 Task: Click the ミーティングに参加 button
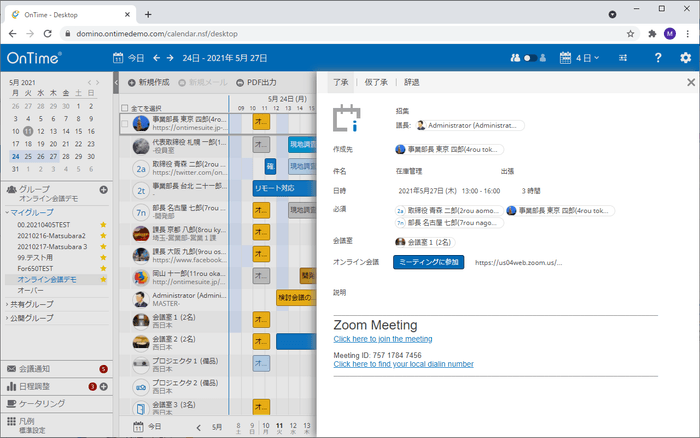tap(428, 262)
